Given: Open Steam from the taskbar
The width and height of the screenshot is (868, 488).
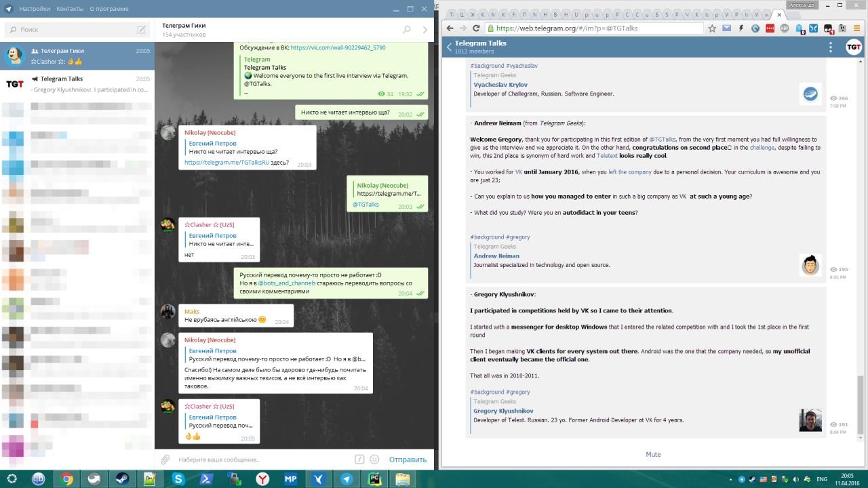Looking at the screenshot, I should (x=122, y=479).
